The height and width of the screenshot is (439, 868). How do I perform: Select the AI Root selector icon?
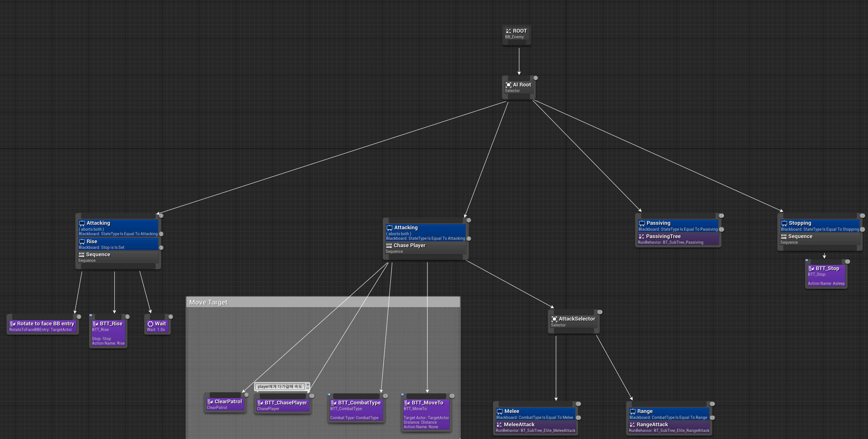click(508, 85)
